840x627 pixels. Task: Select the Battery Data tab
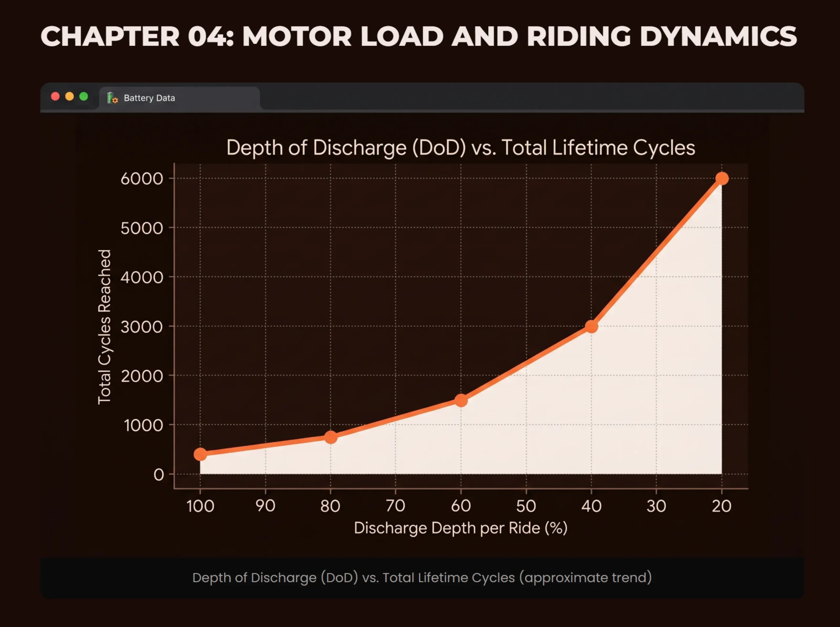point(179,98)
